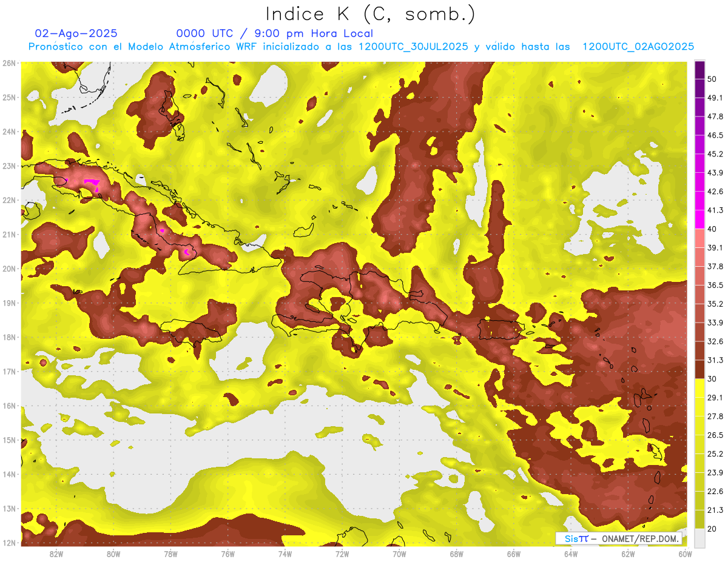Click the "26N" latitude label
The height and width of the screenshot is (562, 728).
(9, 63)
